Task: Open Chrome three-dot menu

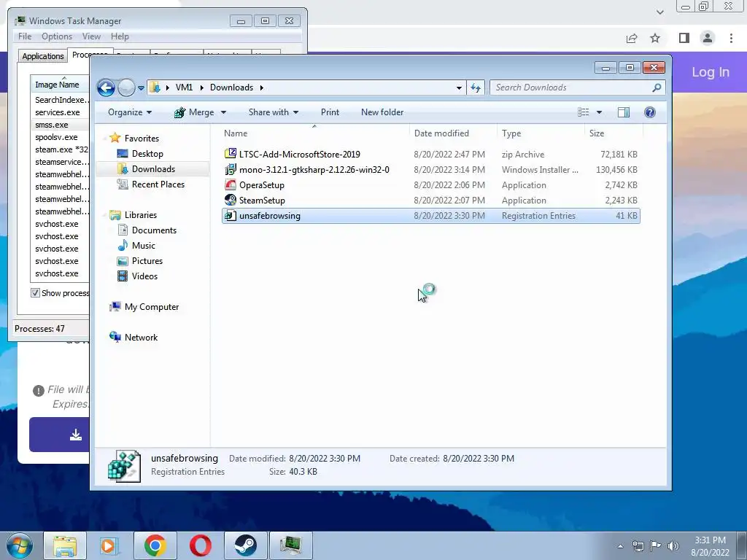Action: [731, 38]
